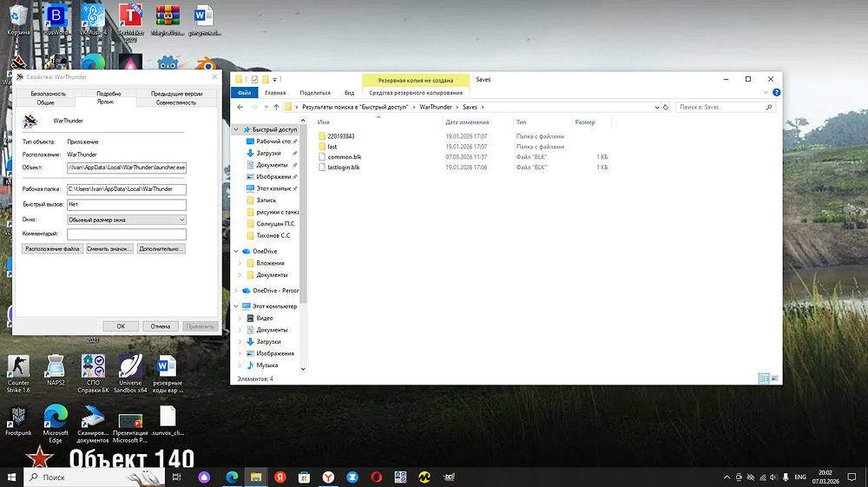Open the 'Окно' window size dropdown
The image size is (868, 487).
(127, 220)
